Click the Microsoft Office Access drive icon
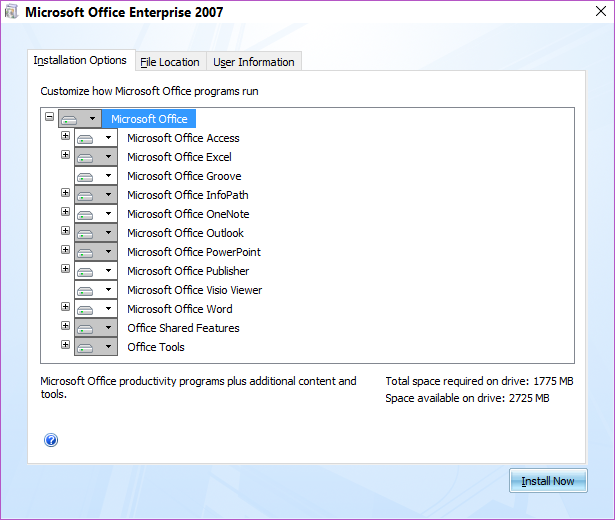 (x=86, y=138)
